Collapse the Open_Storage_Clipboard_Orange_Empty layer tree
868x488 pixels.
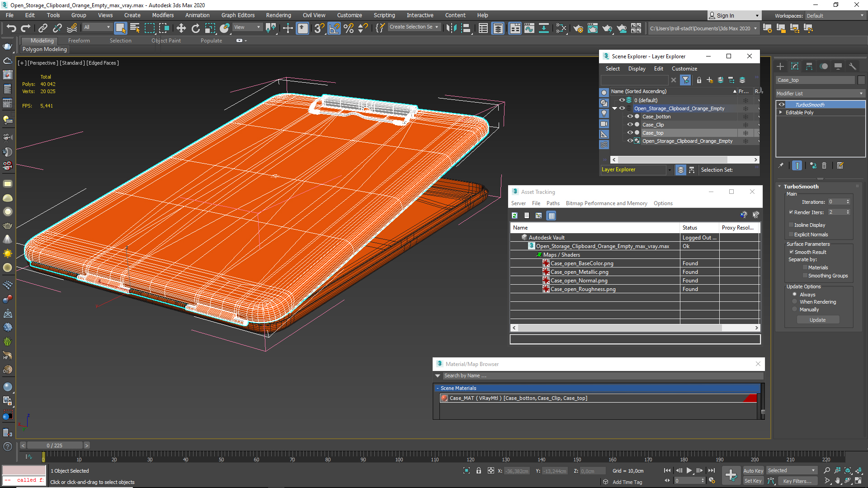coord(614,108)
